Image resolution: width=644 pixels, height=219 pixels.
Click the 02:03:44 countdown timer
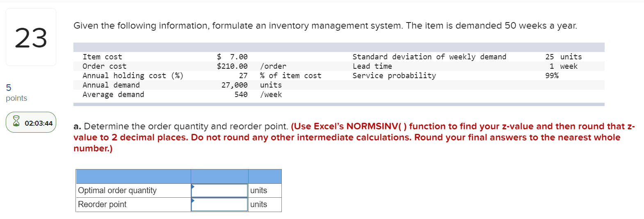(x=39, y=123)
